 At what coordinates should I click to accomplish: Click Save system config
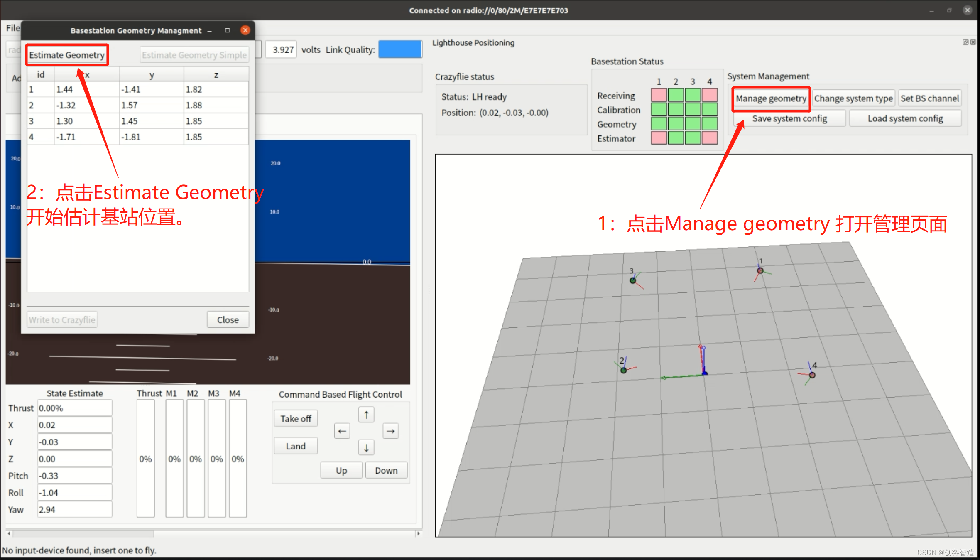(x=789, y=118)
